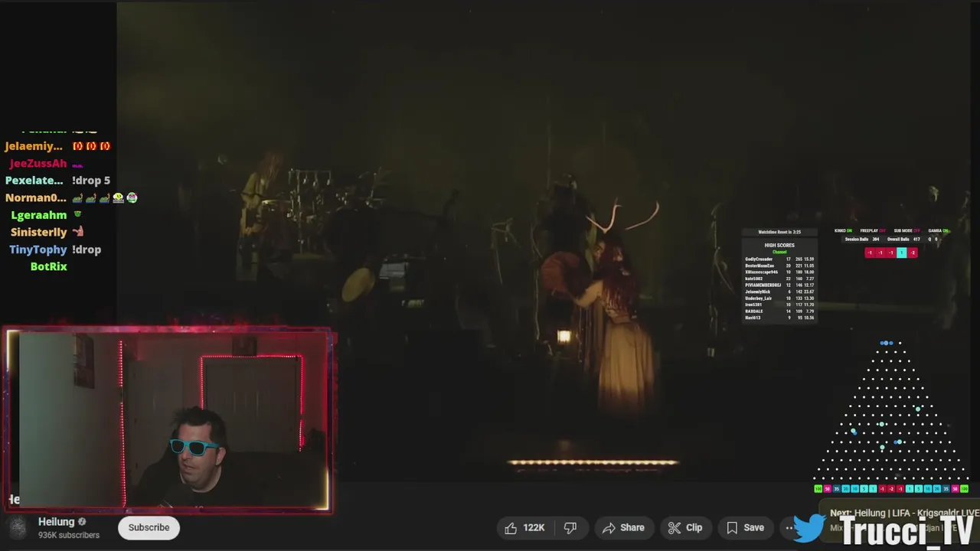Click the 936K subscribers count
980x551 pixels.
click(69, 535)
